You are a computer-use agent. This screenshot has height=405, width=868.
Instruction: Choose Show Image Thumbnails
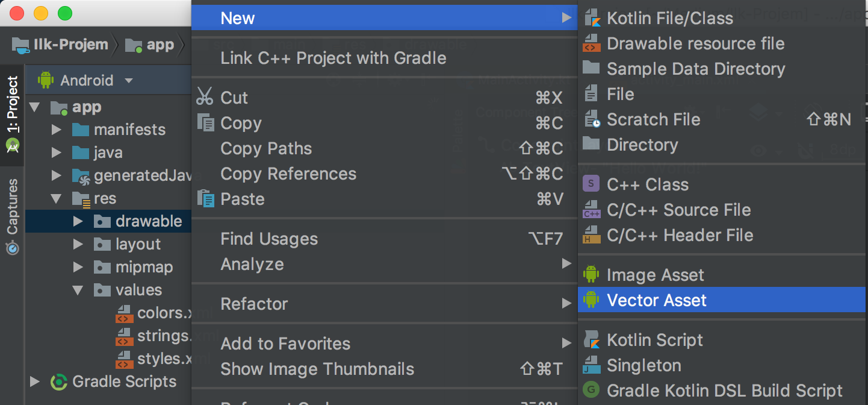coord(384,369)
